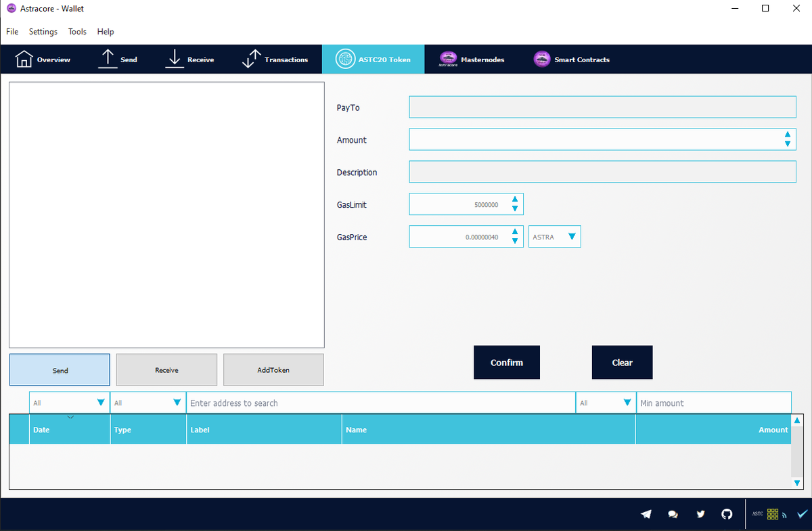Click the chat bubbles icon
The height and width of the screenshot is (531, 812).
[x=673, y=514]
